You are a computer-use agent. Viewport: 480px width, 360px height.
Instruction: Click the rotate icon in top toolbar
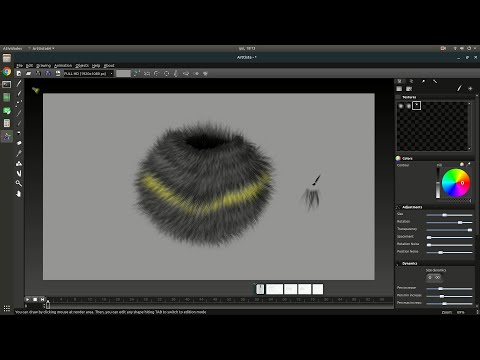[x=156, y=73]
